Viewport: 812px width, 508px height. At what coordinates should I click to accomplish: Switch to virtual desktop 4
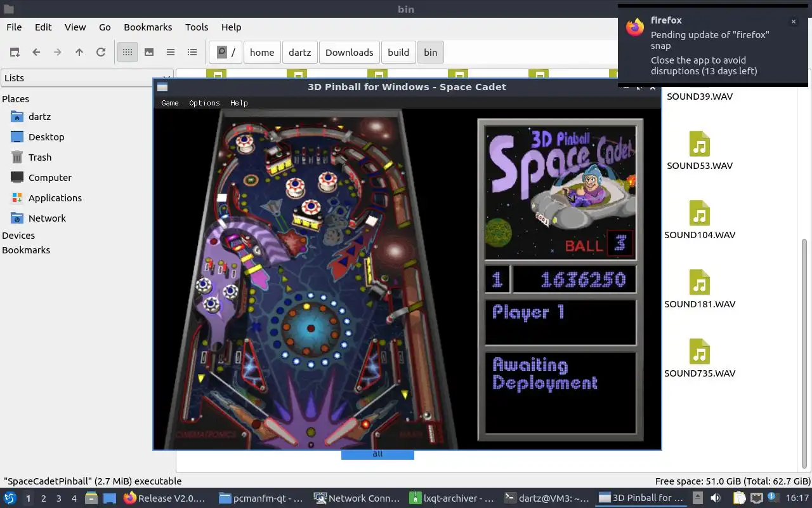click(x=74, y=498)
